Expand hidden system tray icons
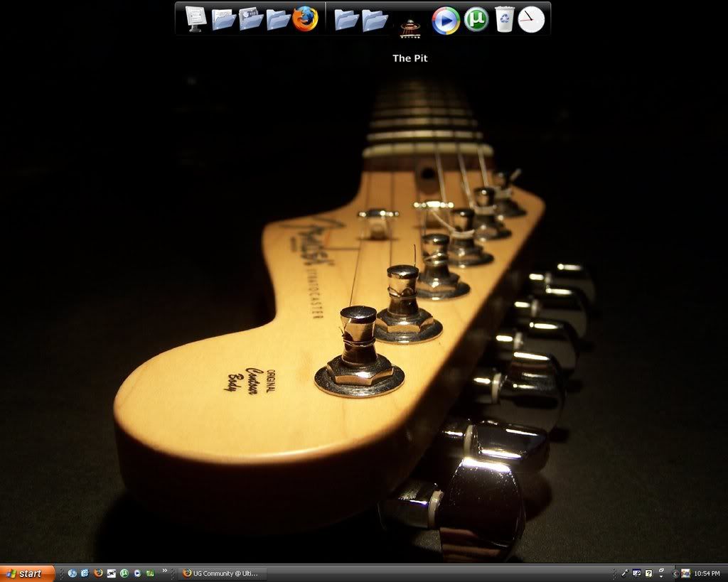Viewport: 728px width, 582px height. 675,573
